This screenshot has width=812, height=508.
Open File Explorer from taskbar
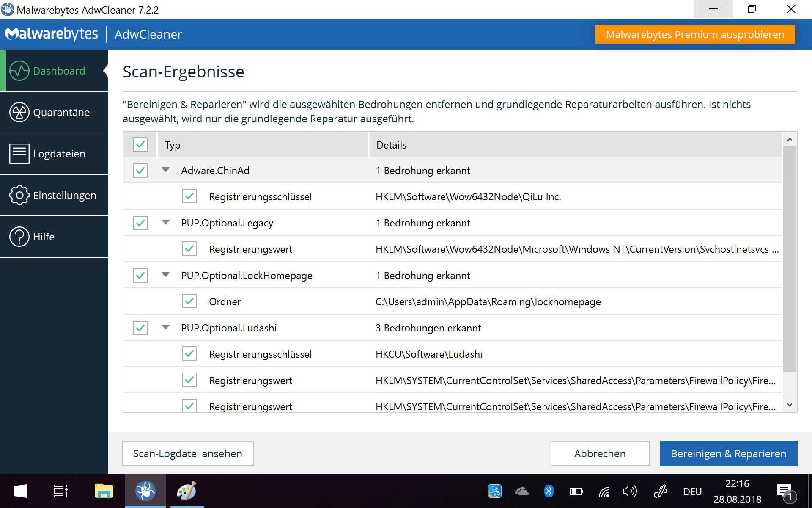click(104, 491)
